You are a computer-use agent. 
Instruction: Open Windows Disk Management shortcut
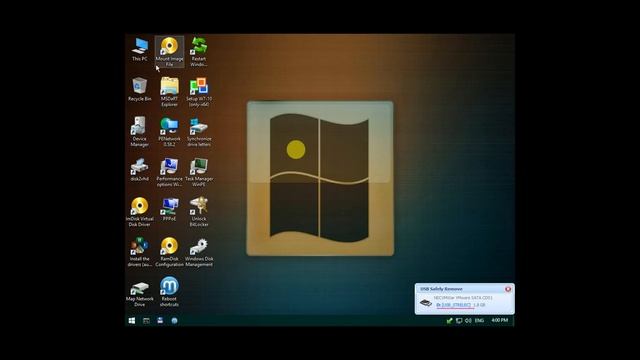point(199,251)
